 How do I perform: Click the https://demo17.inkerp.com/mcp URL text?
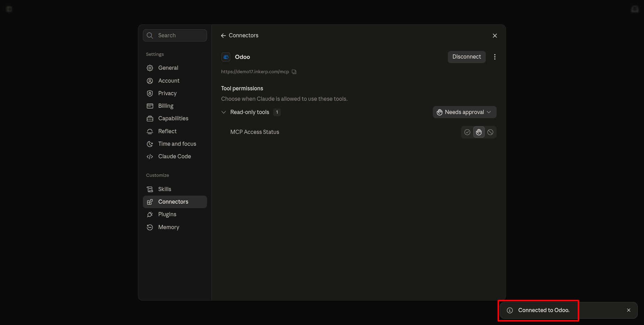pyautogui.click(x=255, y=72)
